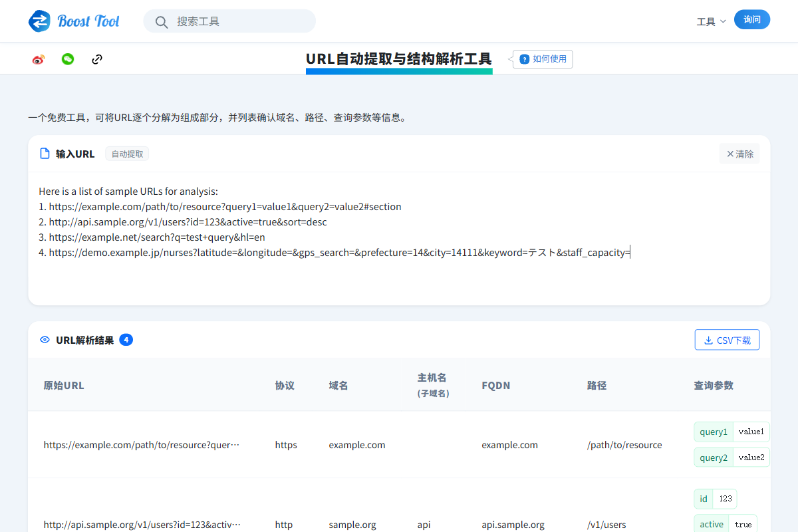Click the page title URL自动提取与结构解析工具

(399, 59)
